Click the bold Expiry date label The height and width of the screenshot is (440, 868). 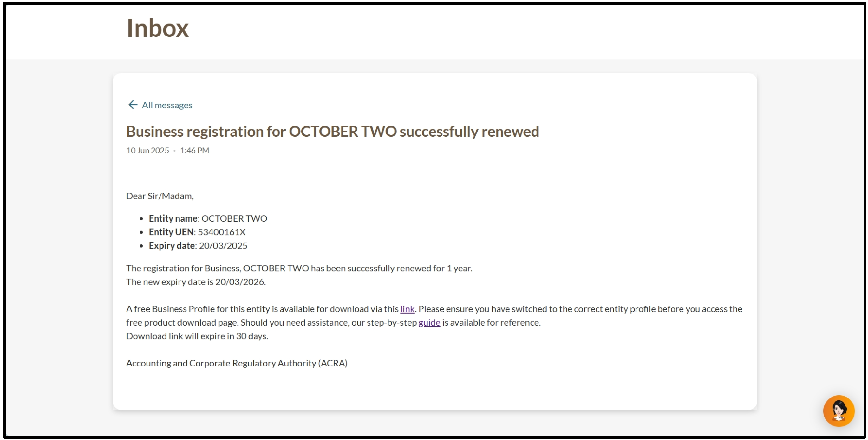tap(172, 246)
